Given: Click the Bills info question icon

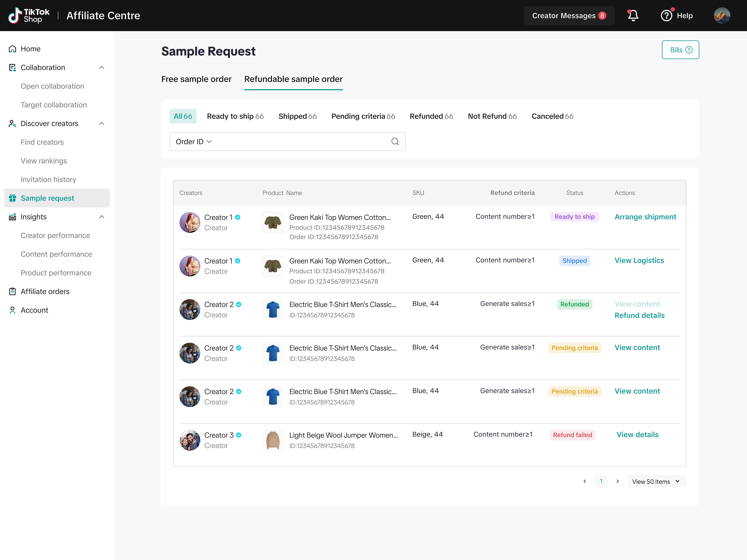Looking at the screenshot, I should tap(689, 50).
